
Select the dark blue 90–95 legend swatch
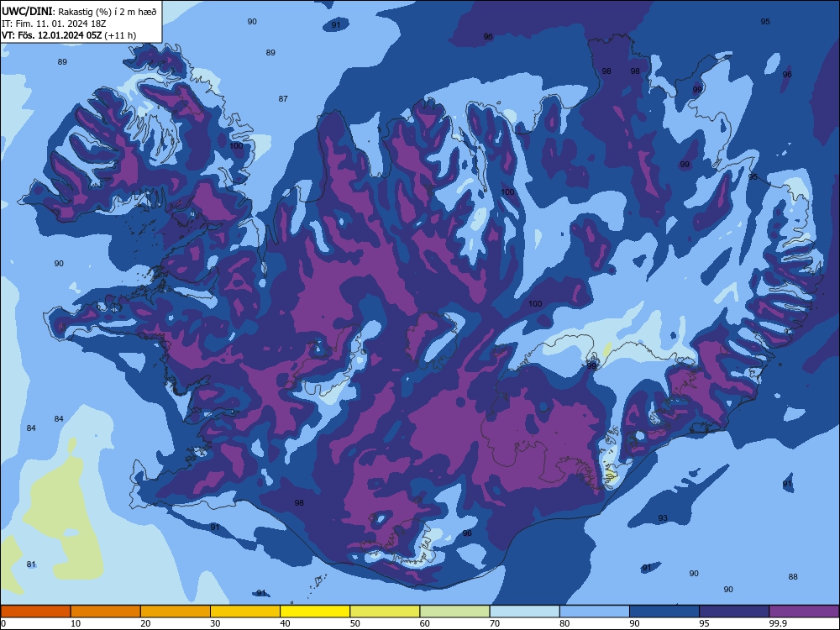[664, 612]
